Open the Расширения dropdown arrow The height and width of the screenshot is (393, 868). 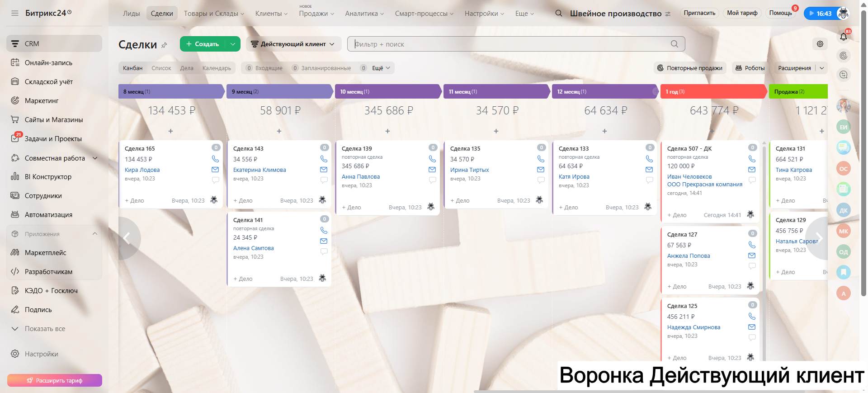pos(822,68)
